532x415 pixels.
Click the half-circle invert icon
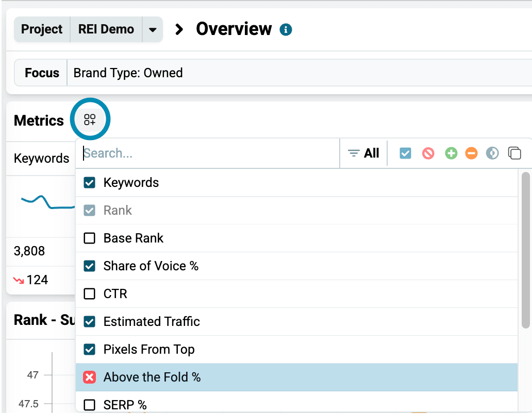click(492, 153)
